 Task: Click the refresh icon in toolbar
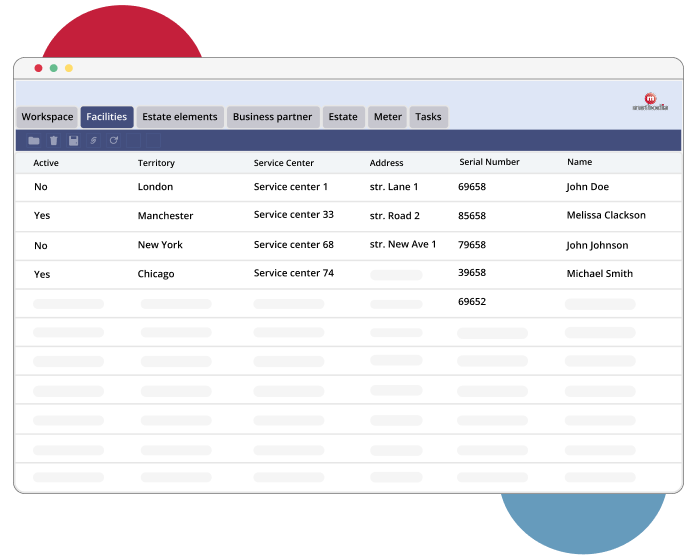[x=114, y=141]
